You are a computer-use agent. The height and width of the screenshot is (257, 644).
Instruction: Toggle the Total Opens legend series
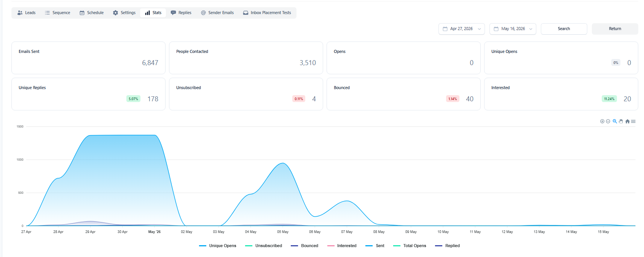(x=410, y=246)
